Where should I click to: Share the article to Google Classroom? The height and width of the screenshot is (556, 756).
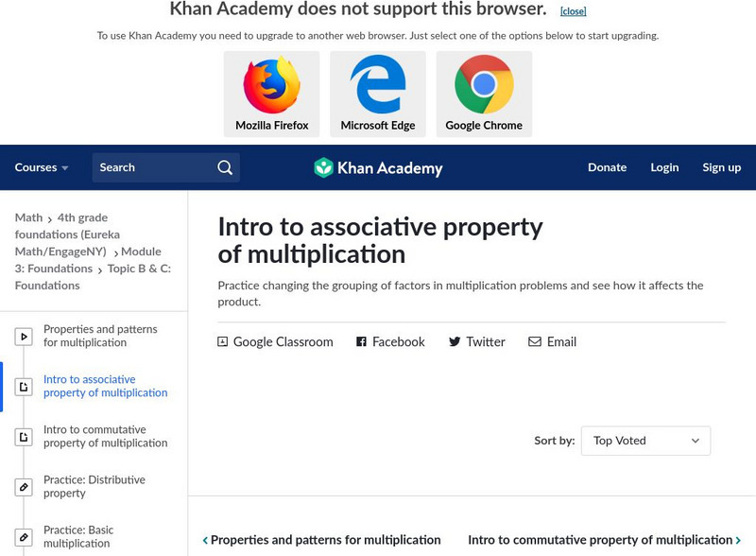coord(275,342)
